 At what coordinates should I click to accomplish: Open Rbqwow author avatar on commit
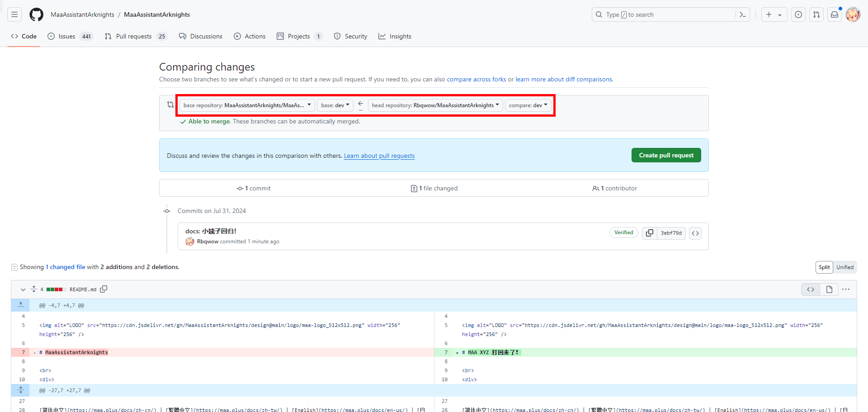coord(190,242)
